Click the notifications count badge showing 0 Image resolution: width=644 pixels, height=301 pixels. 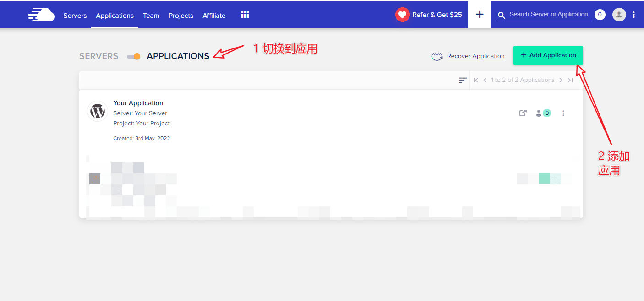pos(600,14)
